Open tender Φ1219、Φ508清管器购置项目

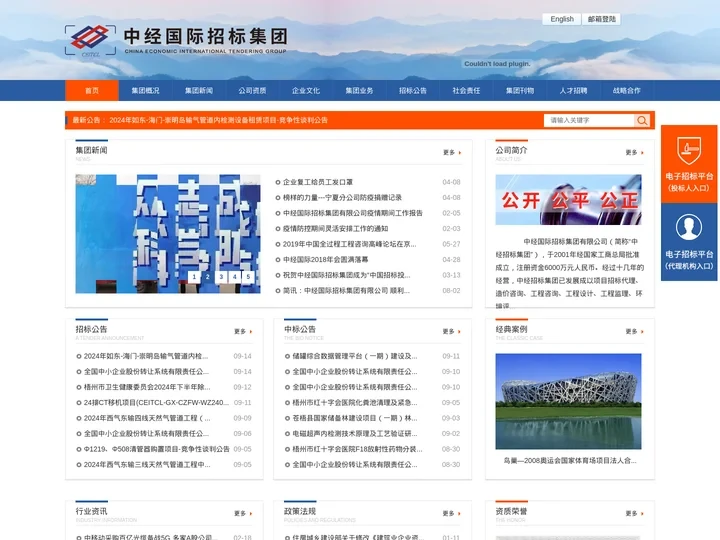(x=156, y=449)
